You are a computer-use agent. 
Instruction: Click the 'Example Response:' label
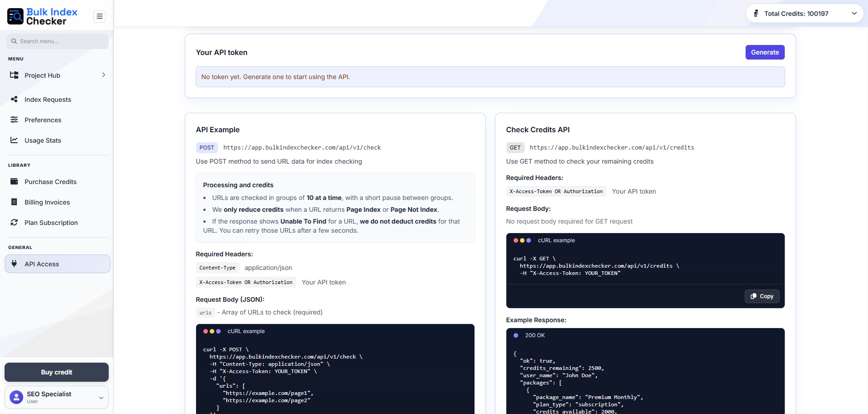(536, 320)
